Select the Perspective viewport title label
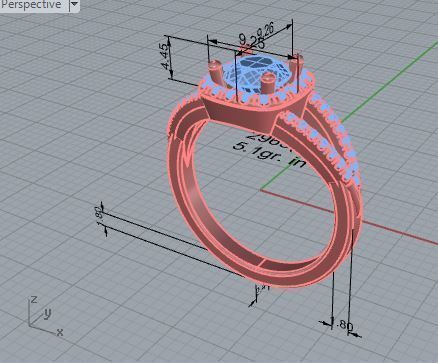 tap(31, 4)
